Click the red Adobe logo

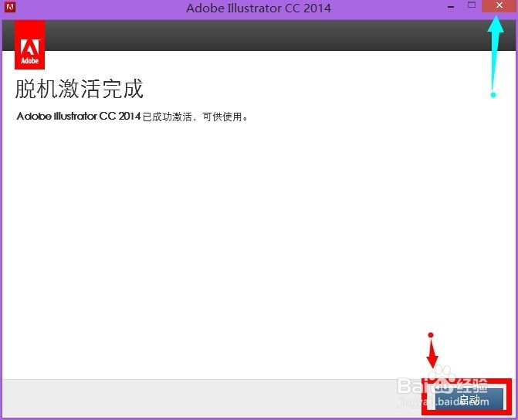(x=30, y=45)
